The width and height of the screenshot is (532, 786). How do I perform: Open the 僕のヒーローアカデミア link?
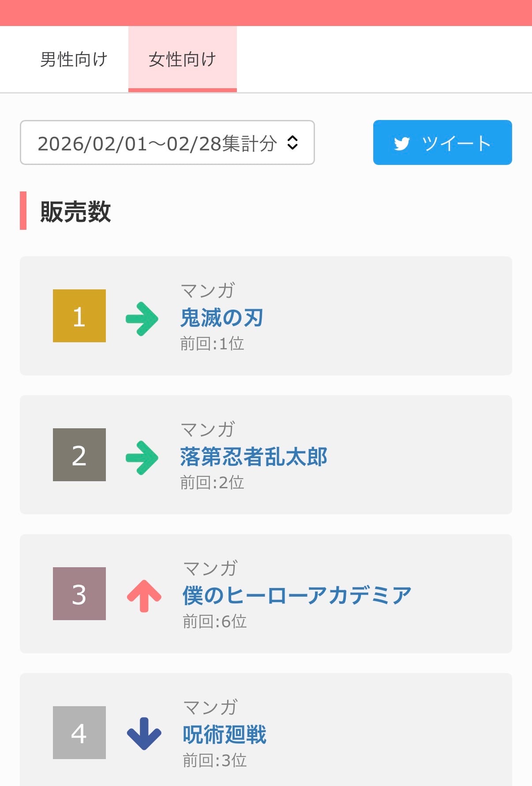click(297, 595)
